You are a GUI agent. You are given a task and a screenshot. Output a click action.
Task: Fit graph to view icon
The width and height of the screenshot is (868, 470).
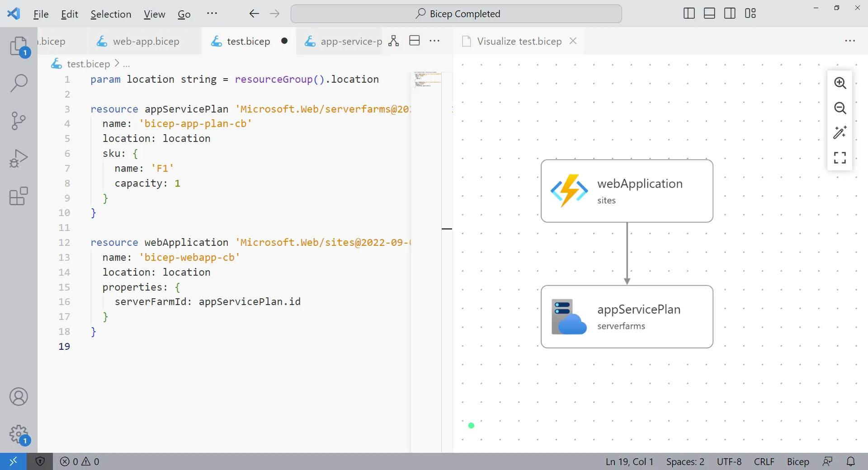point(840,157)
